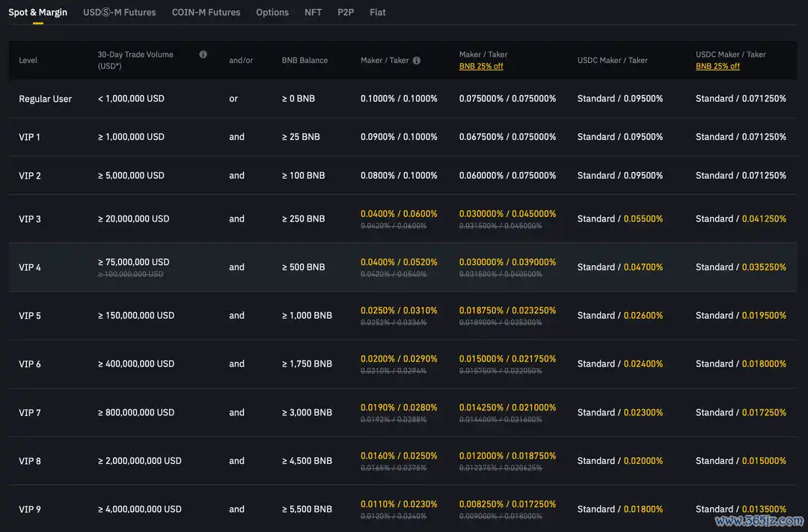Open the info icon beside 30-Day Trade Volume
This screenshot has height=532, width=808.
(203, 54)
